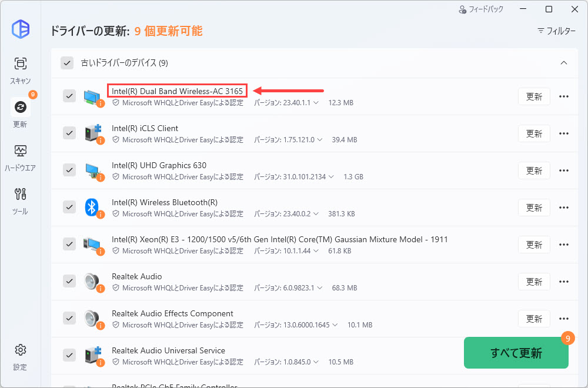The height and width of the screenshot is (388, 588).
Task: Uncheck Intel Dual Band Wireless-AC 3165 checkbox
Action: tap(69, 96)
